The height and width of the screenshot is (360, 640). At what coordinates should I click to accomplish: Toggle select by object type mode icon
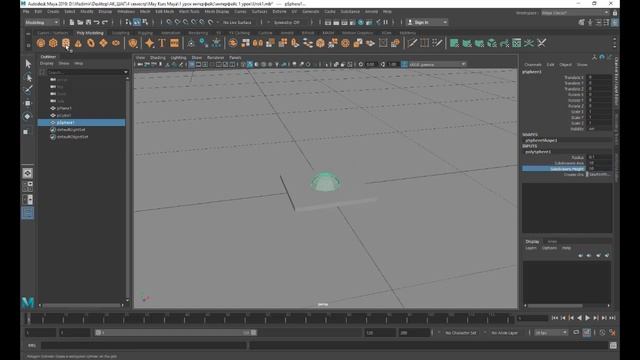137,22
